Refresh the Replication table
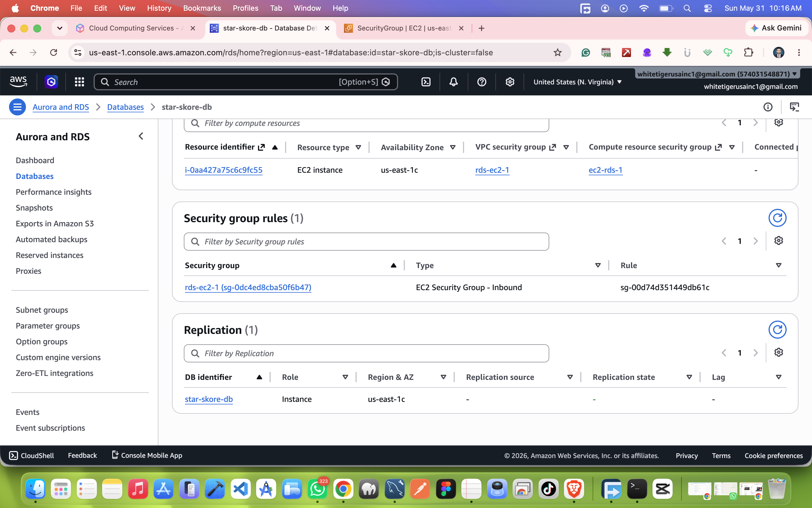Screen dimensions: 812x508 [777, 330]
